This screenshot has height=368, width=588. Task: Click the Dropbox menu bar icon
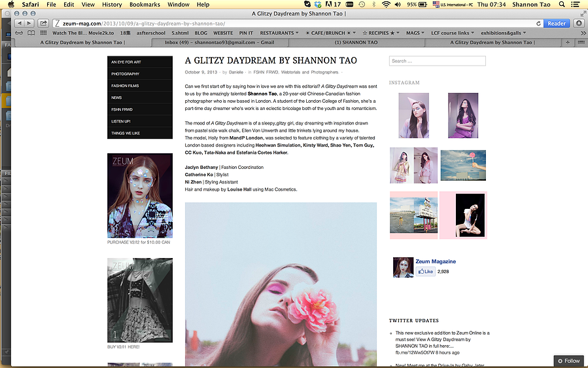point(318,5)
